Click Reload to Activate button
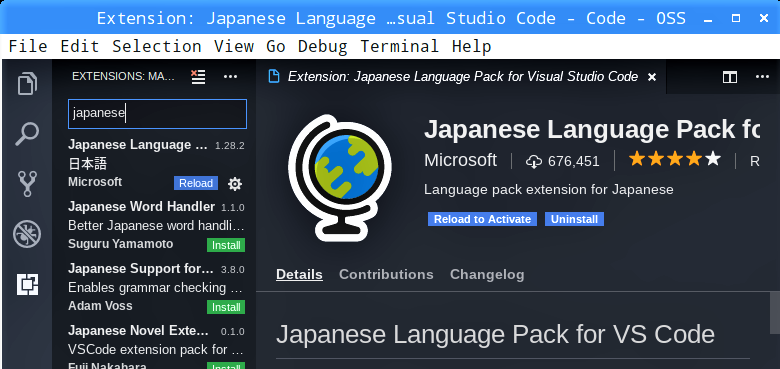The height and width of the screenshot is (369, 780). coord(482,219)
